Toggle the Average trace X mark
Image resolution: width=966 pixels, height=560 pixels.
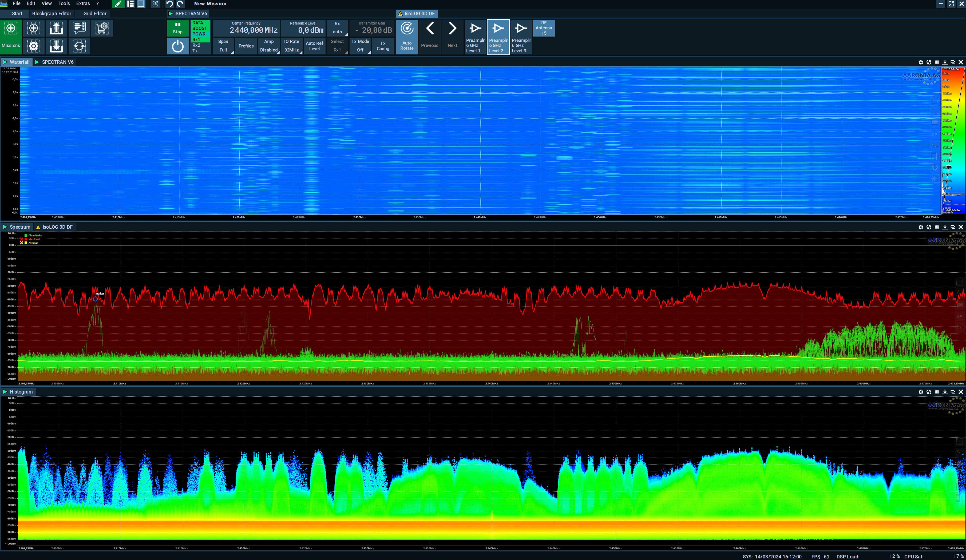point(21,243)
